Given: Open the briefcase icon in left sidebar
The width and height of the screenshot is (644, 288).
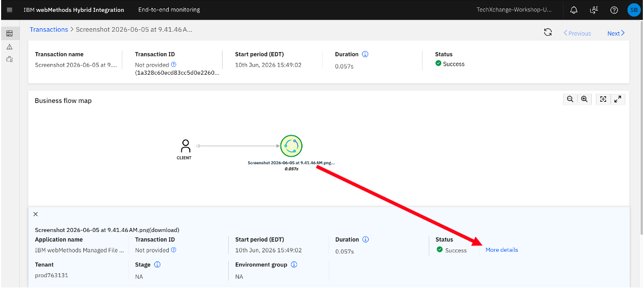Looking at the screenshot, I should [x=10, y=59].
